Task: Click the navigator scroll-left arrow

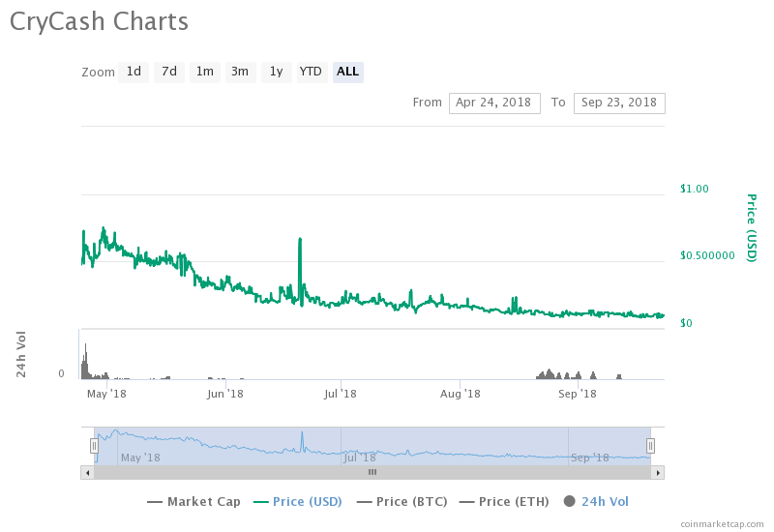Action: point(87,473)
